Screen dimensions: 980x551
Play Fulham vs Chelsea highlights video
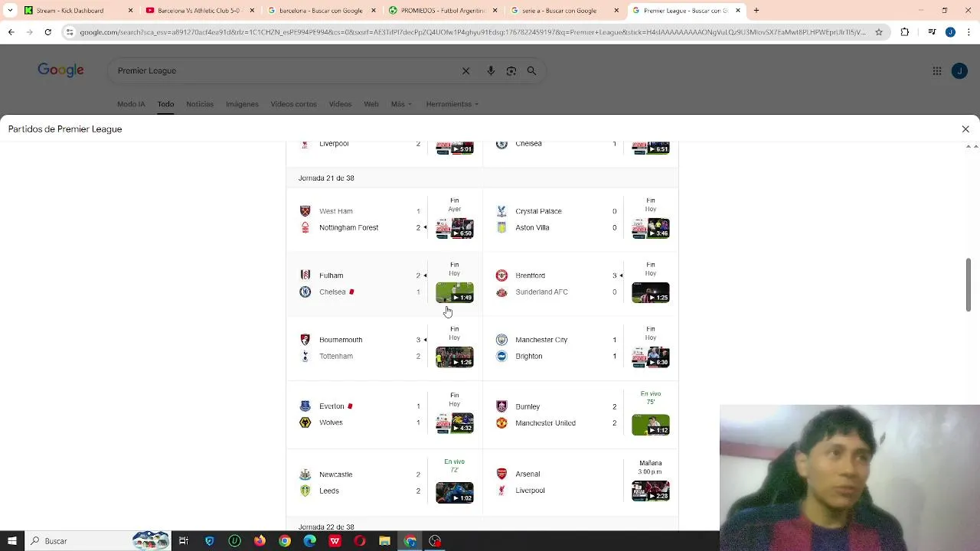(x=455, y=292)
